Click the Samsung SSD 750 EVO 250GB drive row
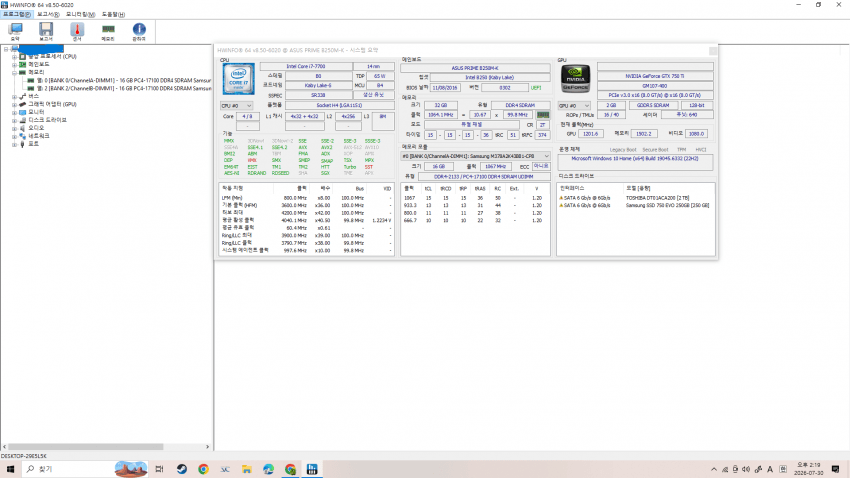 [x=635, y=205]
